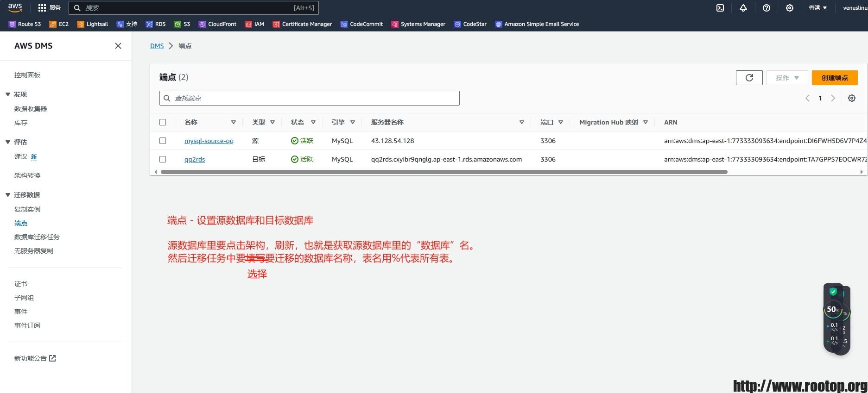Open 子网组 in the sidebar
868x393 pixels.
click(24, 298)
